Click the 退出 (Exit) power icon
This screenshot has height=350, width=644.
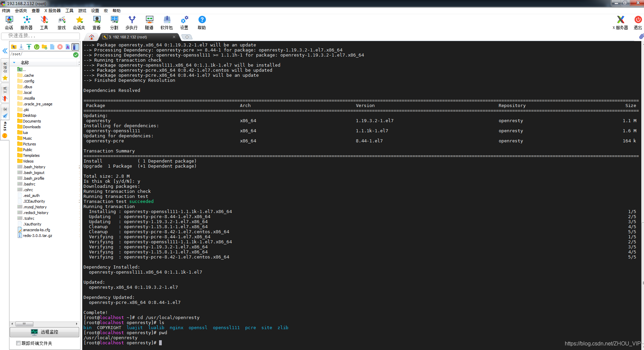click(638, 23)
